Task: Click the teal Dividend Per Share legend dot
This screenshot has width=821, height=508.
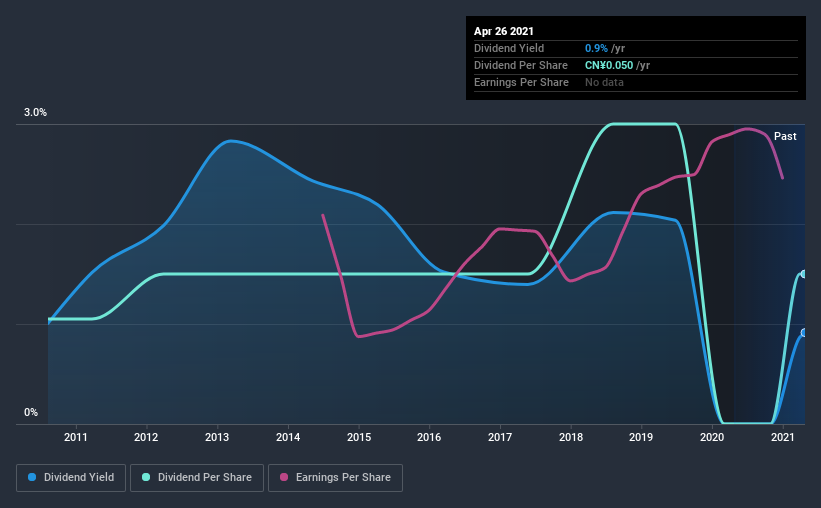Action: coord(146,477)
